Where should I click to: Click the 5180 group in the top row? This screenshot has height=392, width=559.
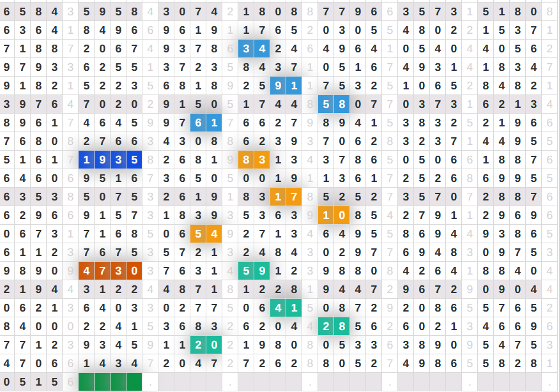(x=509, y=11)
